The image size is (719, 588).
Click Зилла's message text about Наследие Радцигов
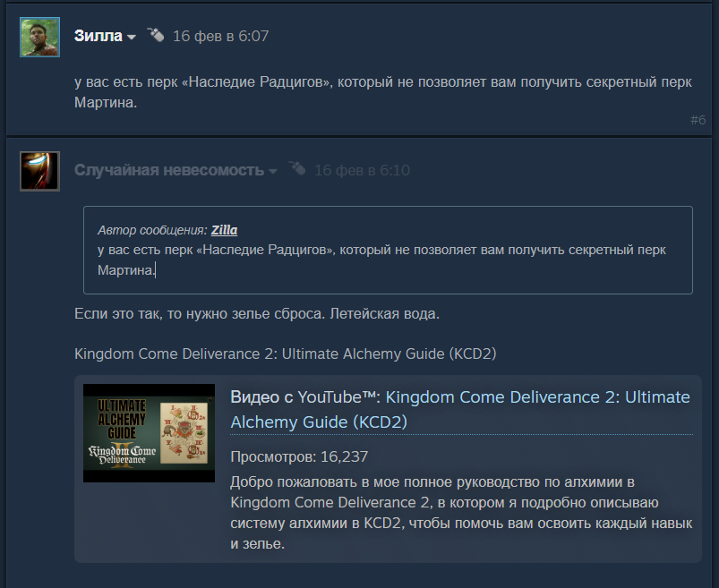click(383, 92)
